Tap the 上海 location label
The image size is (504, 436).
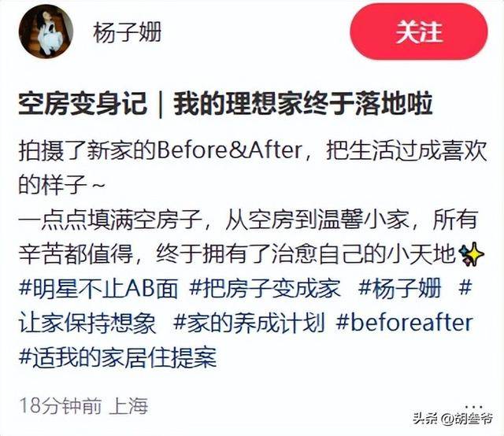(x=128, y=405)
